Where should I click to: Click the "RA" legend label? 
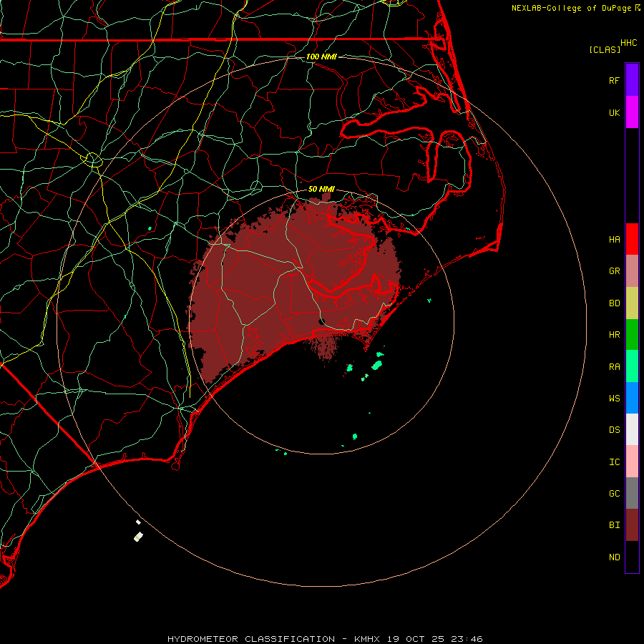click(x=614, y=367)
